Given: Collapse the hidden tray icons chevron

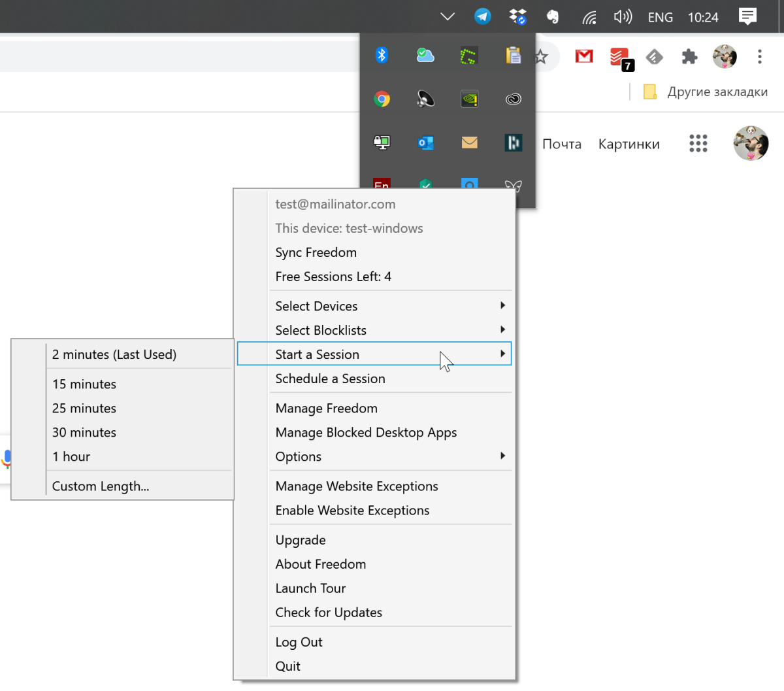Looking at the screenshot, I should coord(448,17).
